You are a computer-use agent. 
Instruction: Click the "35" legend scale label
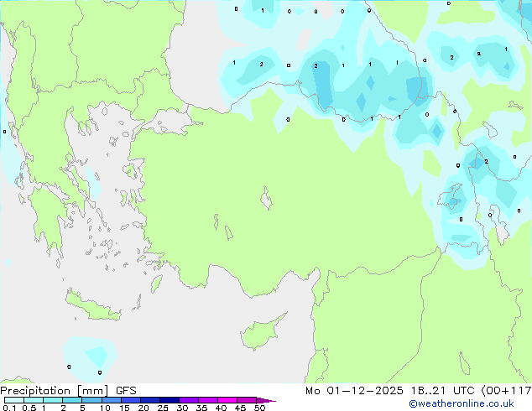click(201, 408)
